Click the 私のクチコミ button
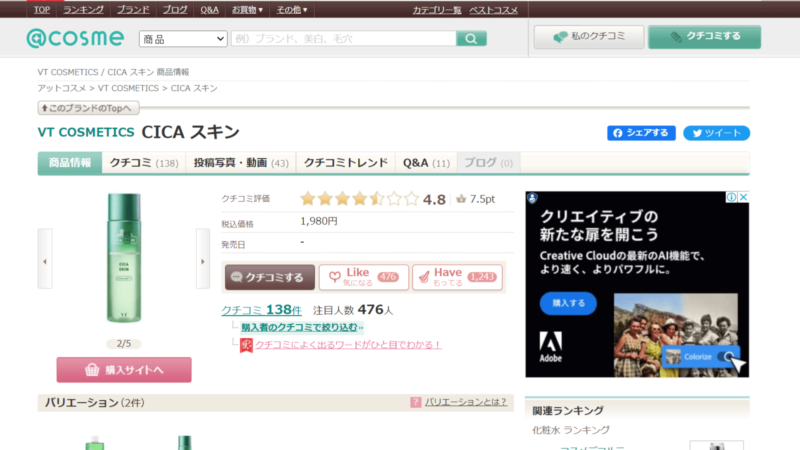 coord(589,37)
